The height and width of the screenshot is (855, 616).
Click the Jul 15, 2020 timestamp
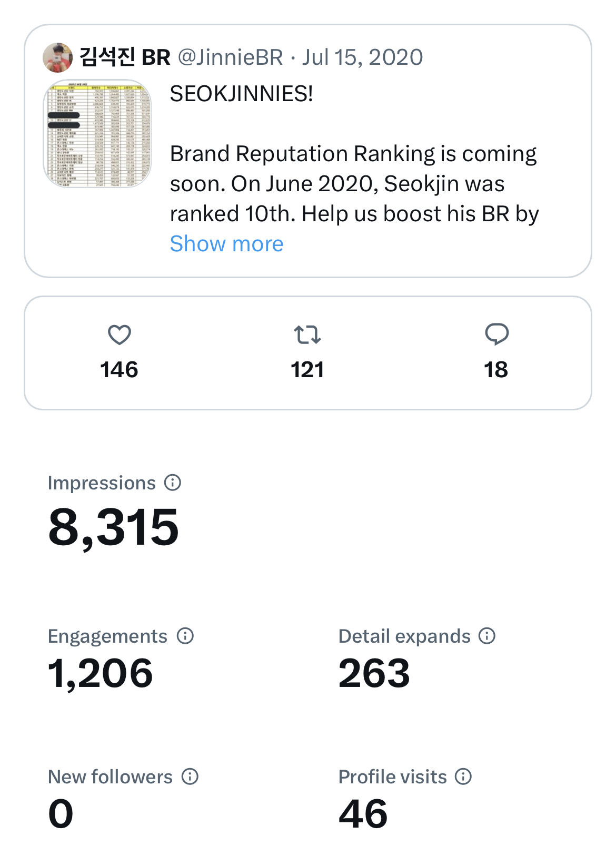[x=363, y=57]
